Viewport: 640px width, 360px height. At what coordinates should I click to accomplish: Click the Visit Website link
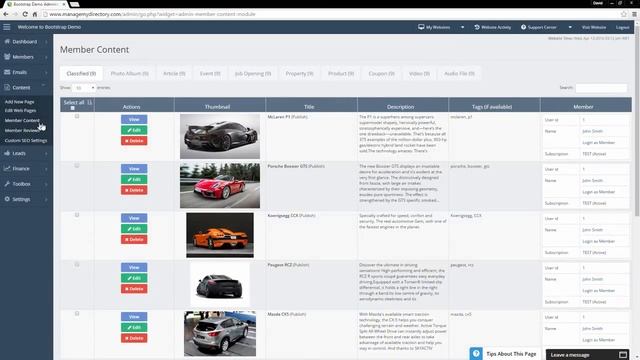point(594,27)
